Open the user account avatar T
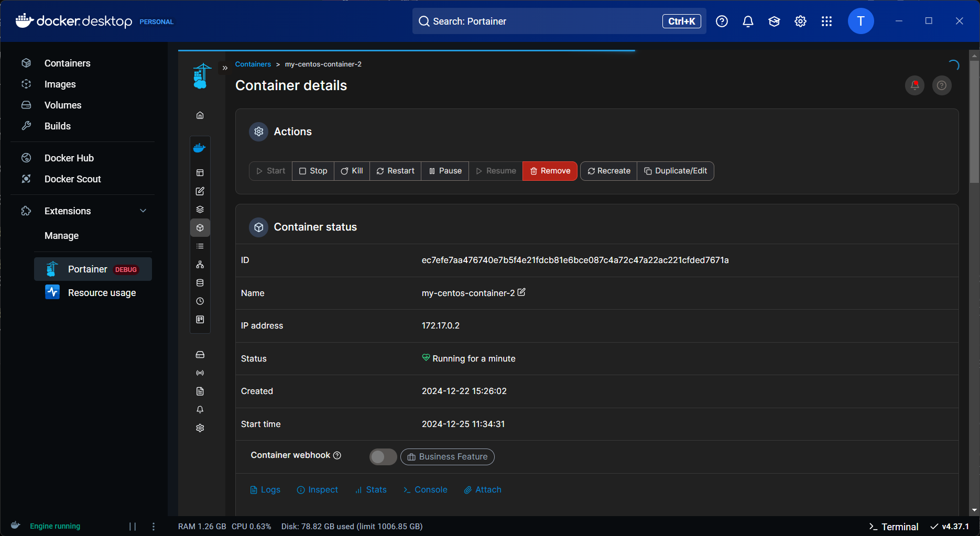This screenshot has width=980, height=536. [861, 21]
